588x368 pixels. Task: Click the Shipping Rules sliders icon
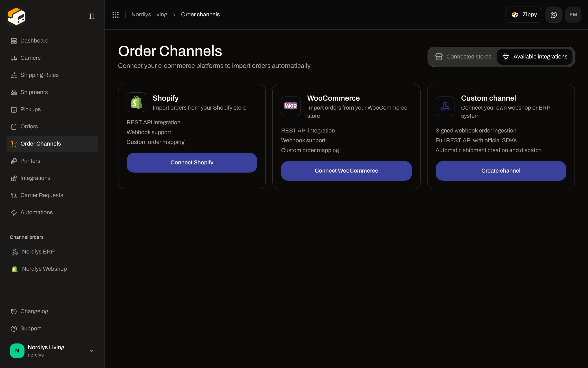(14, 75)
